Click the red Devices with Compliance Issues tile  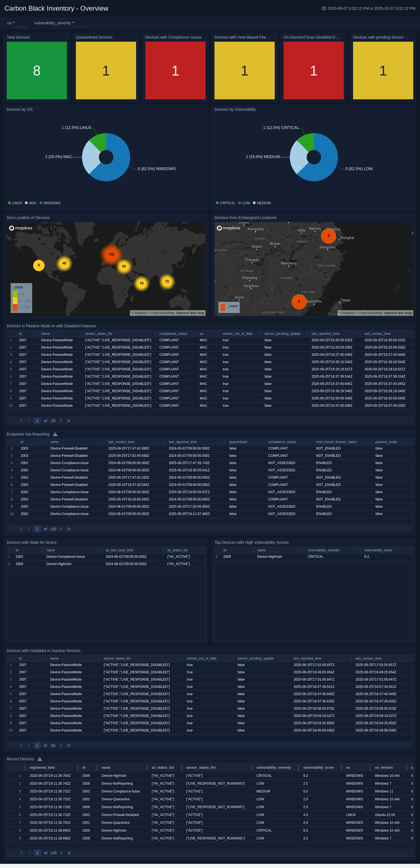pyautogui.click(x=175, y=70)
